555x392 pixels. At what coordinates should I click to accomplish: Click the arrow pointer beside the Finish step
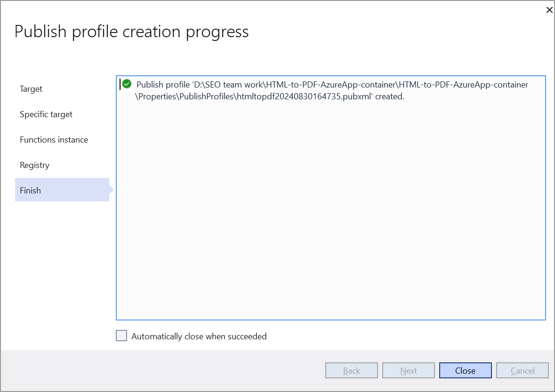(x=112, y=190)
